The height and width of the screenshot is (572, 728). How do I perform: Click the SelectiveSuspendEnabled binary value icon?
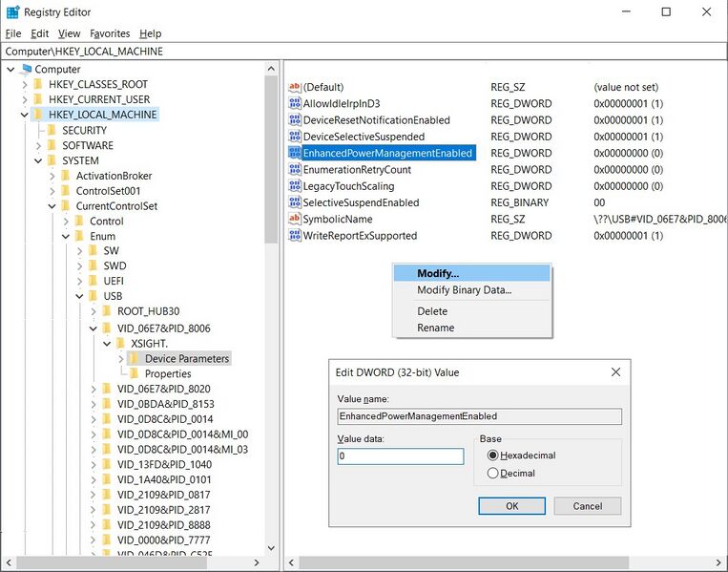[295, 202]
